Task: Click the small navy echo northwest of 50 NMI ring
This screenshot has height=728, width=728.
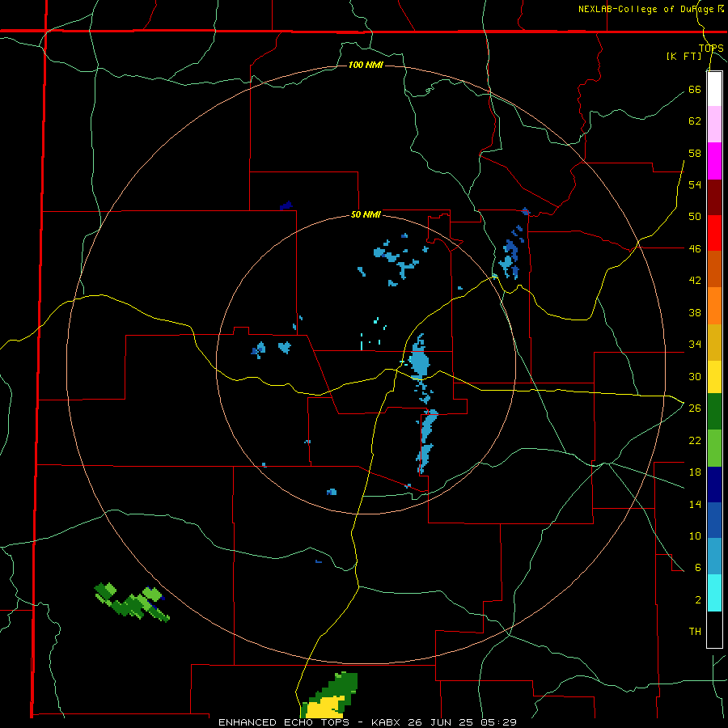Action: 286,205
